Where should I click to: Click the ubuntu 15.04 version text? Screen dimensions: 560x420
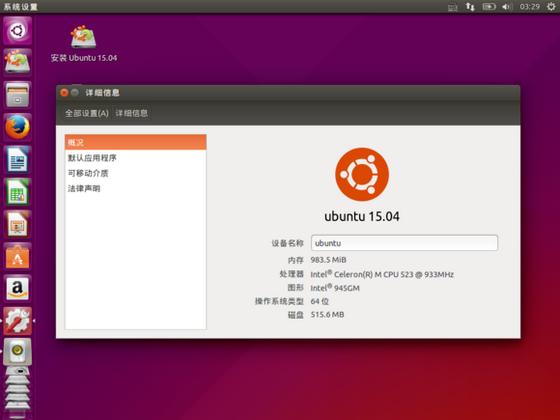362,216
